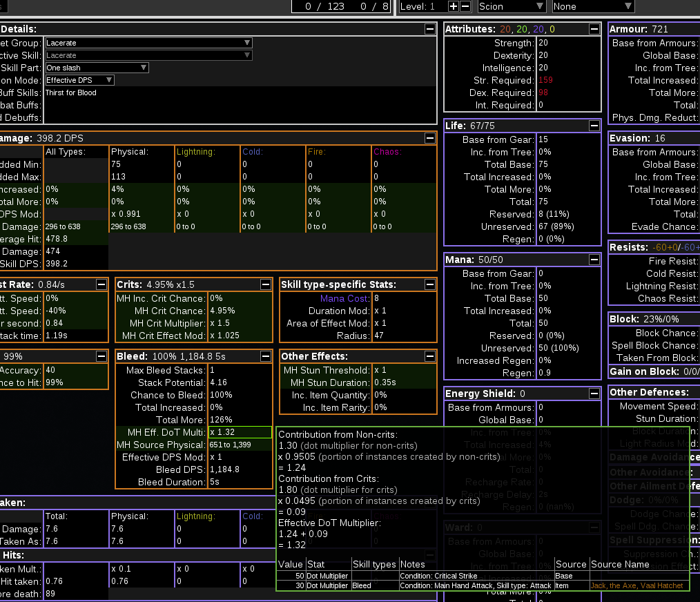This screenshot has width=700, height=602.
Task: Collapse the Attack Rate section
Action: click(x=101, y=284)
